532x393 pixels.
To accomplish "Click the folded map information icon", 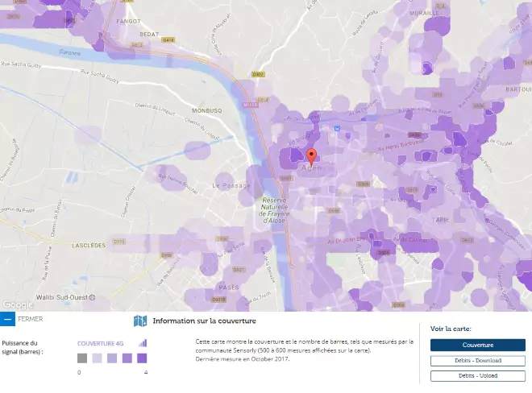I will (140, 321).
